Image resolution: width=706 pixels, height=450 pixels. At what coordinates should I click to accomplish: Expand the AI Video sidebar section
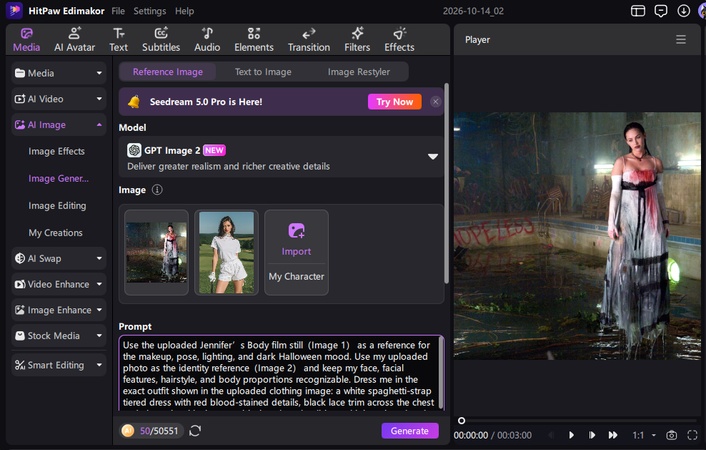tap(59, 99)
